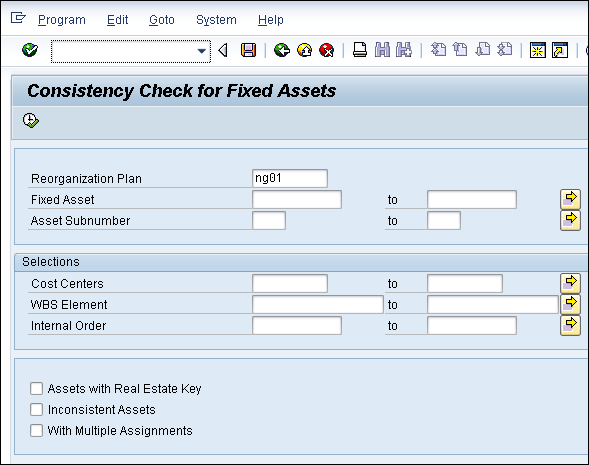Click the green checkmark Enter icon
The width and height of the screenshot is (589, 465).
[x=30, y=50]
